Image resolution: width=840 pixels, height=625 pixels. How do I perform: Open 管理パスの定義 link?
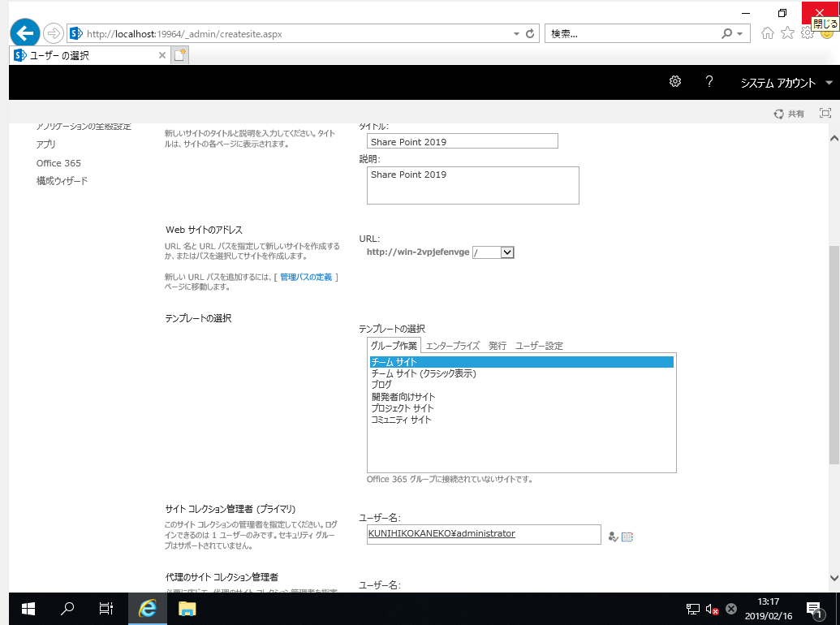[x=306, y=277]
